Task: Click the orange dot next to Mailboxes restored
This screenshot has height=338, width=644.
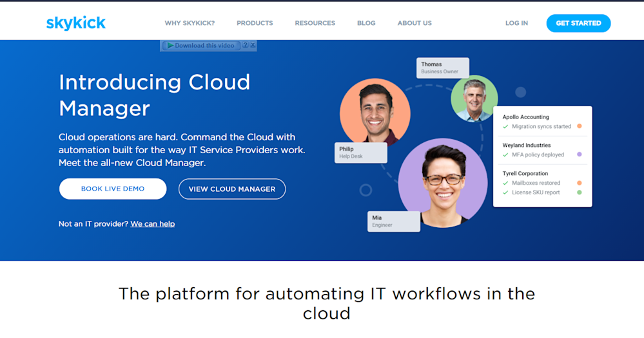Action: point(580,183)
